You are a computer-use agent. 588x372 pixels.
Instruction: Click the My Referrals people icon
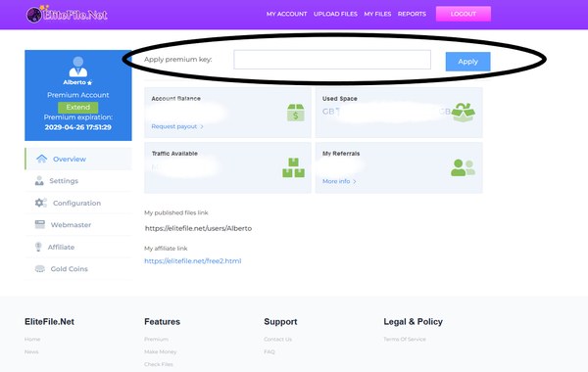pyautogui.click(x=464, y=167)
